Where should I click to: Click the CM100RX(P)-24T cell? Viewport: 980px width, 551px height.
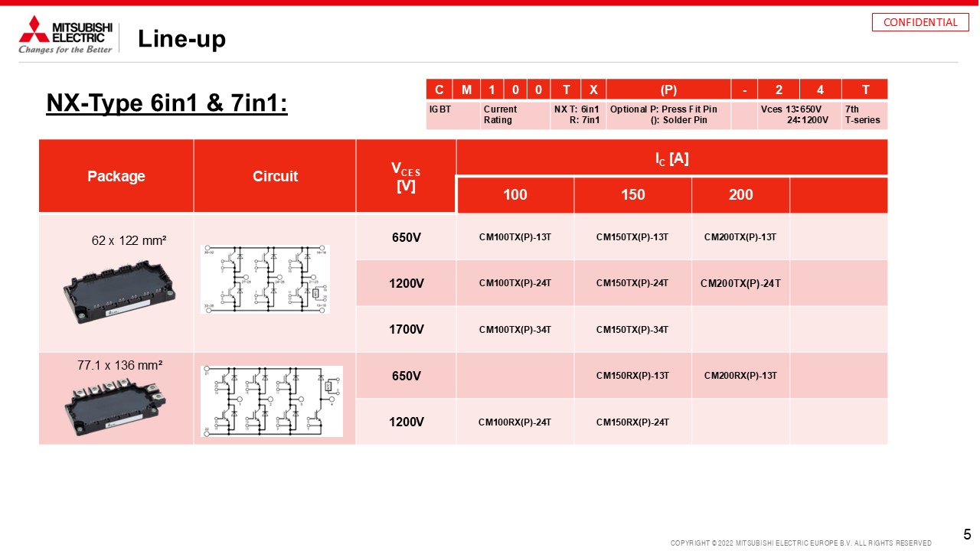[515, 422]
